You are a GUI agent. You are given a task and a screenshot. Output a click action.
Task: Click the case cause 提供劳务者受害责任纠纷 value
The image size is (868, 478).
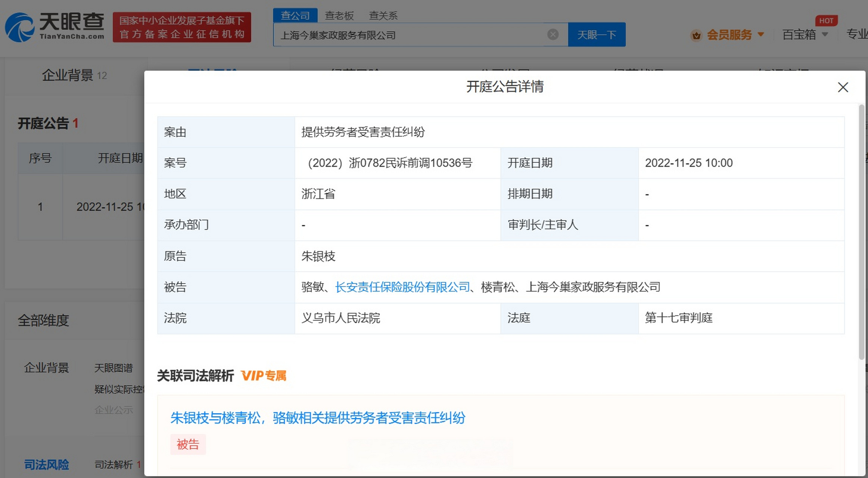(363, 132)
